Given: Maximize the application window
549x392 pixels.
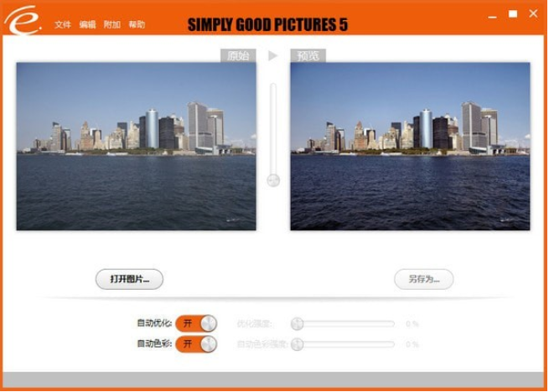Looking at the screenshot, I should tap(513, 14).
